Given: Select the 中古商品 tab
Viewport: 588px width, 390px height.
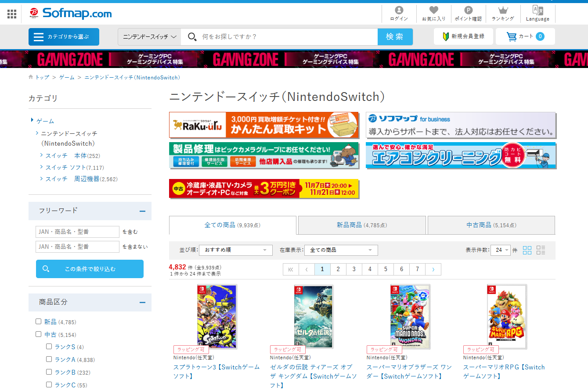Looking at the screenshot, I should click(x=491, y=225).
